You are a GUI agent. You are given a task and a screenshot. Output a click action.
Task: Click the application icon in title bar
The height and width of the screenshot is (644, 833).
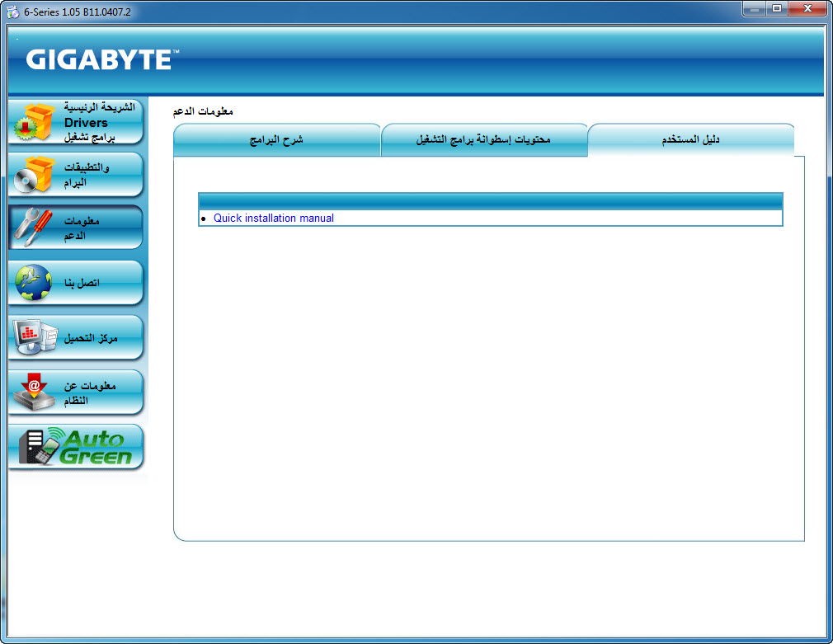pyautogui.click(x=12, y=12)
